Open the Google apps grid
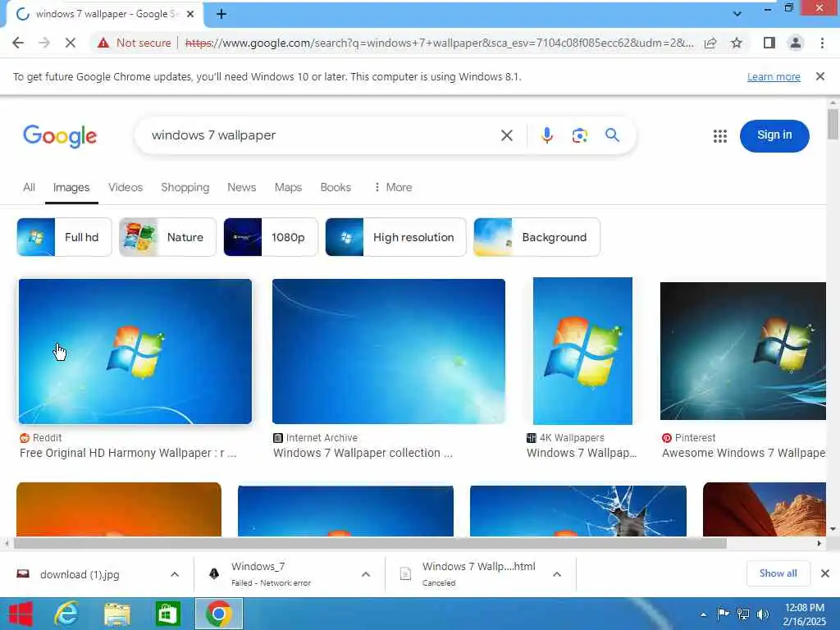840x630 pixels. click(720, 136)
